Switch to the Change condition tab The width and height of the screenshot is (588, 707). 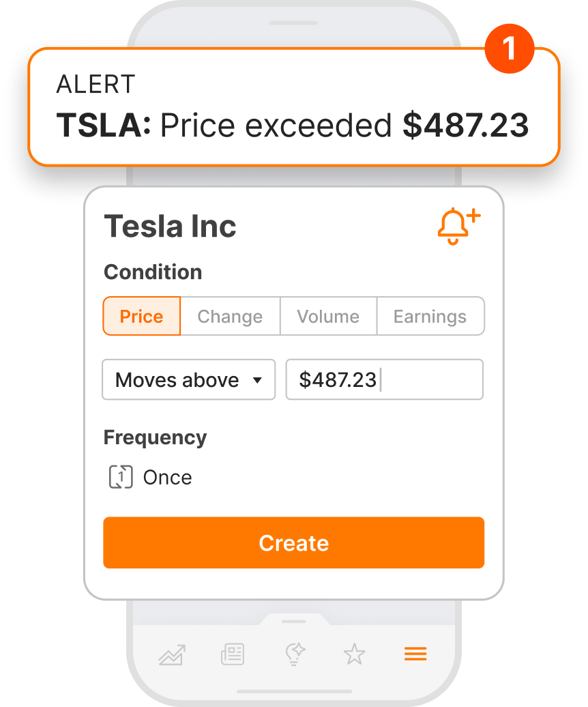(230, 316)
